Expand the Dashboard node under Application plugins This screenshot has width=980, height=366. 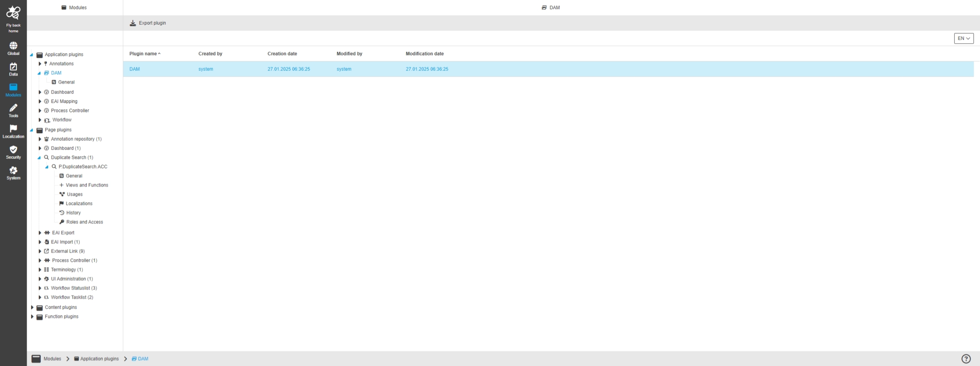40,92
